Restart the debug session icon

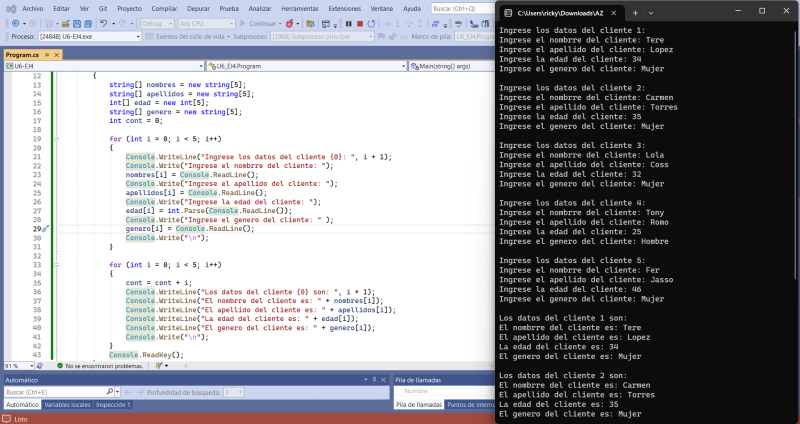click(369, 22)
